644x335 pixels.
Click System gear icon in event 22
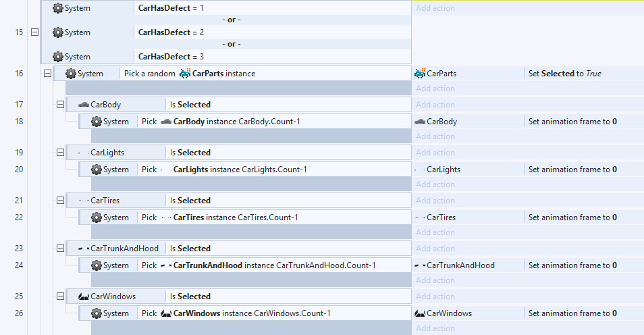[97, 217]
